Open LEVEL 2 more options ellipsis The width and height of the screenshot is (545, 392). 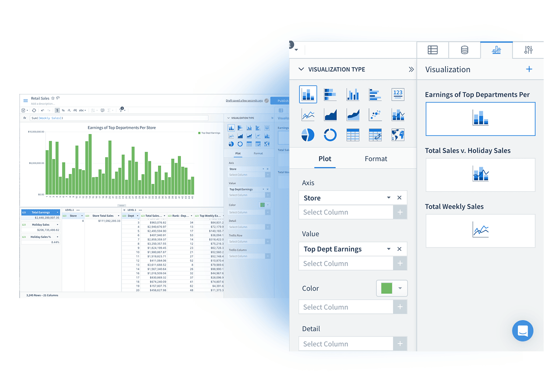pos(78,210)
